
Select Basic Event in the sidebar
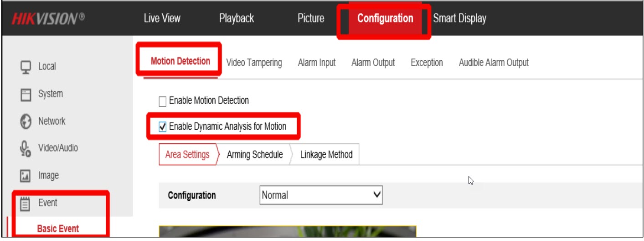coord(58,229)
